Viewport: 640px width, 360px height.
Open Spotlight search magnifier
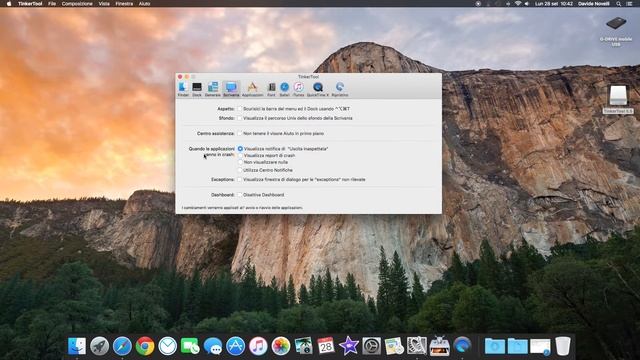619,4
